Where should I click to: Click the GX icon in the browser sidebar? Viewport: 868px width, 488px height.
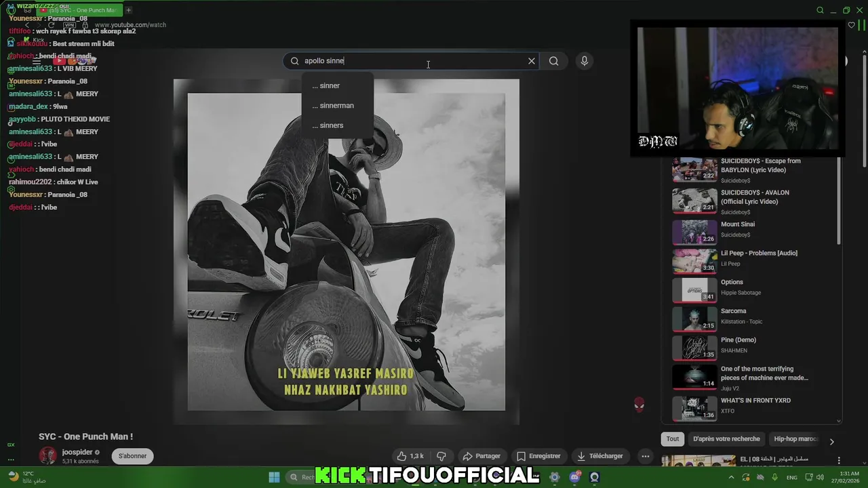pos(11,445)
